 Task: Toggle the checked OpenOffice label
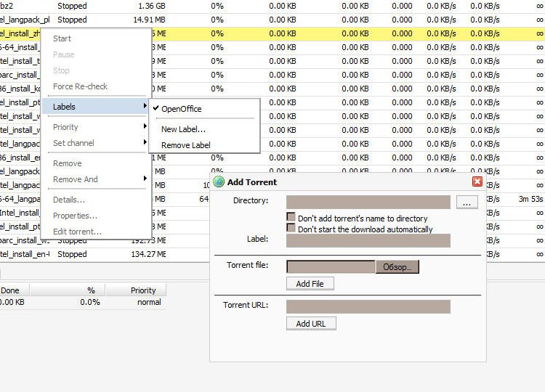tap(182, 109)
